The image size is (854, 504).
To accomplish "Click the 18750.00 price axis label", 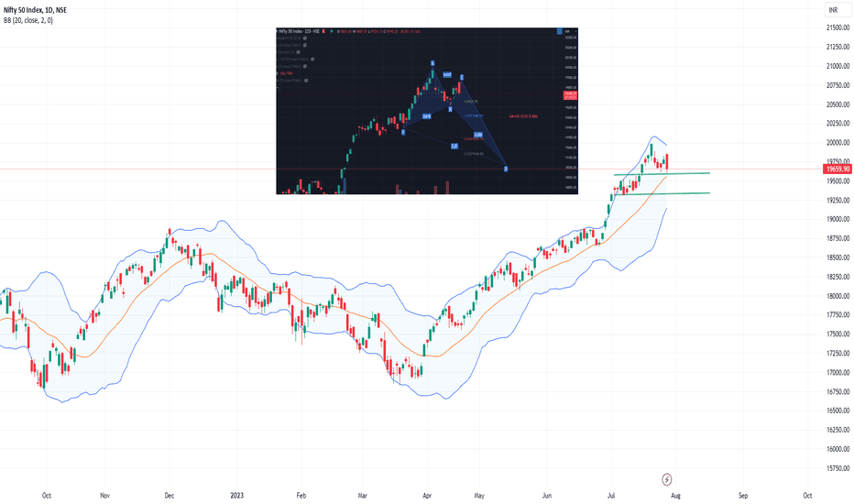I will pyautogui.click(x=838, y=238).
